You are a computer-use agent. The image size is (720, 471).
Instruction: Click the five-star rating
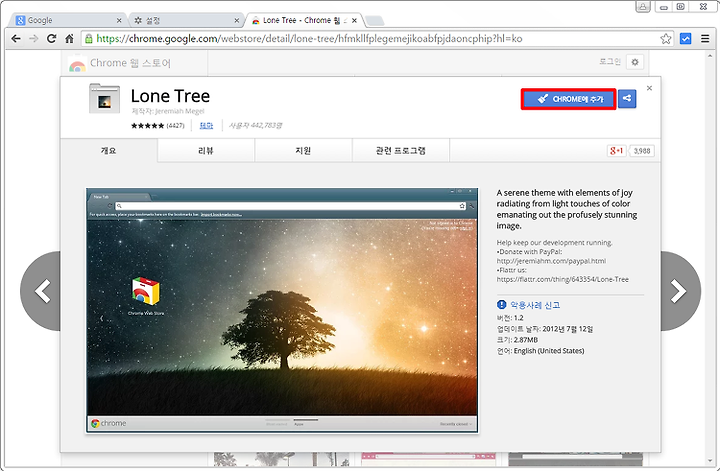pyautogui.click(x=147, y=125)
